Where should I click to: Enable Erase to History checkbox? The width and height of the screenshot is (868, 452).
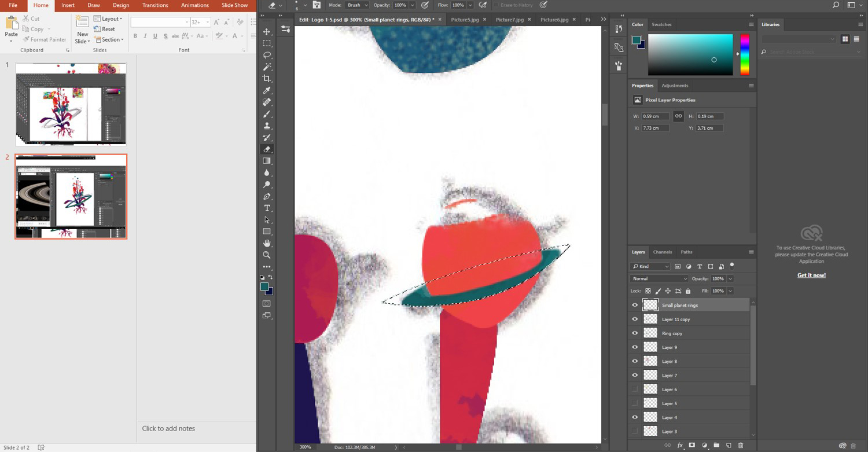497,5
